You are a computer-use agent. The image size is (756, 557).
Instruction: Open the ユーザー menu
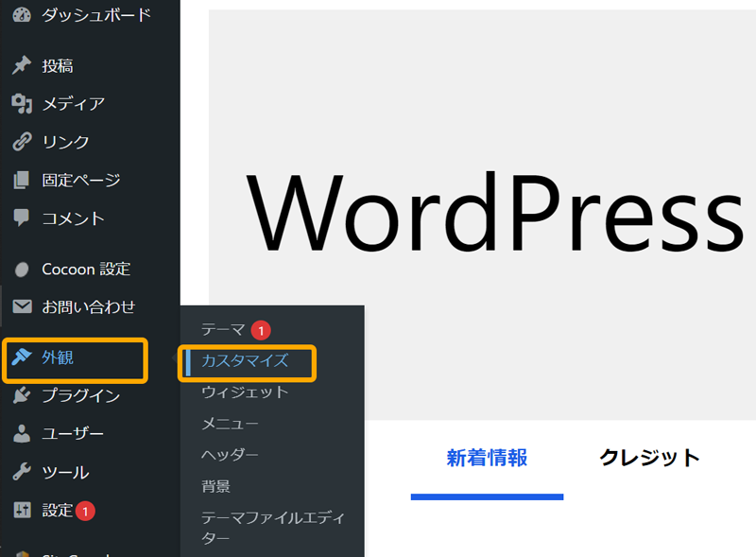pos(73,434)
